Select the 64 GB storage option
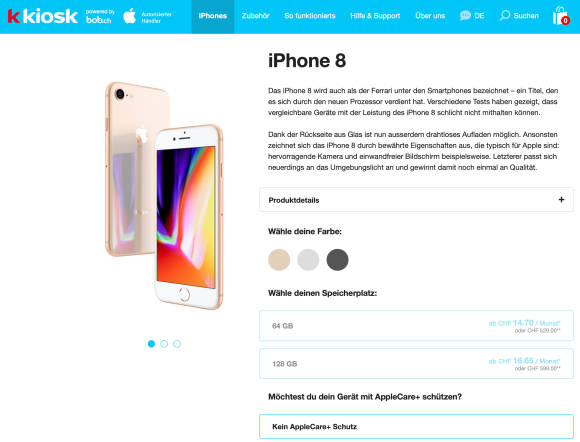The width and height of the screenshot is (580, 442). pyautogui.click(x=417, y=326)
